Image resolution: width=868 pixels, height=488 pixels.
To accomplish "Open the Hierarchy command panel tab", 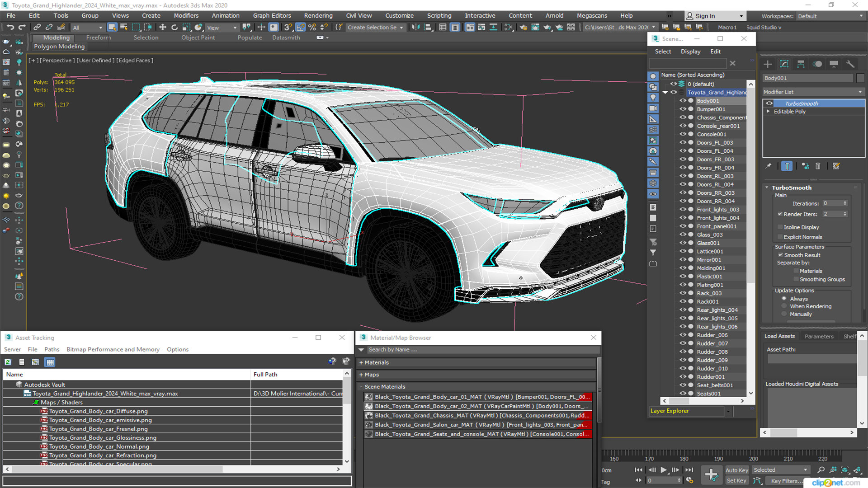I will (x=801, y=64).
